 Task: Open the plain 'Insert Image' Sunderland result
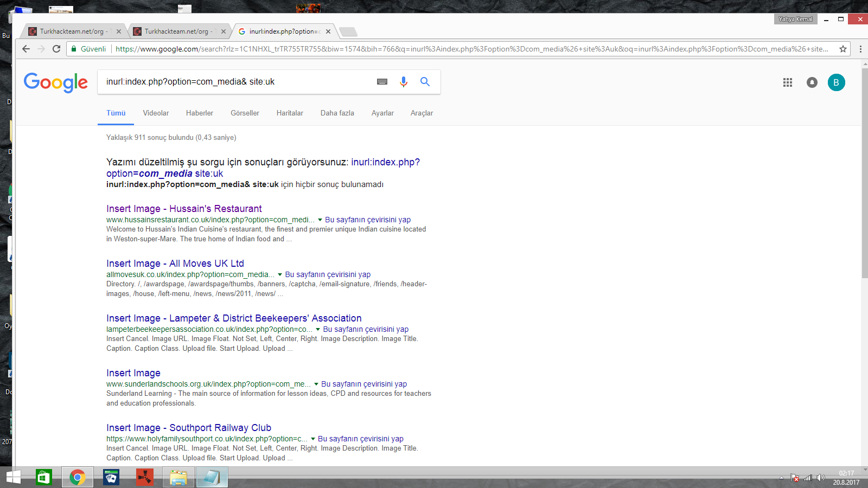(x=133, y=373)
